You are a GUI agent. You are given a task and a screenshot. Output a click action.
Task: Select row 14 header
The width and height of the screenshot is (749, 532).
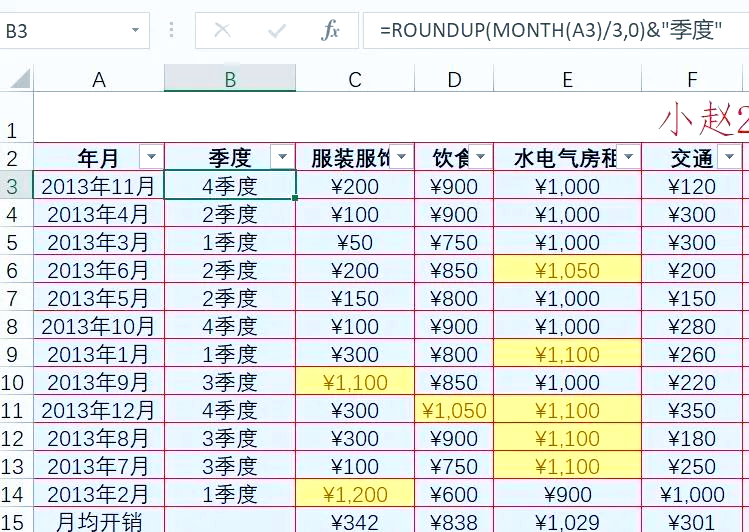click(x=16, y=493)
